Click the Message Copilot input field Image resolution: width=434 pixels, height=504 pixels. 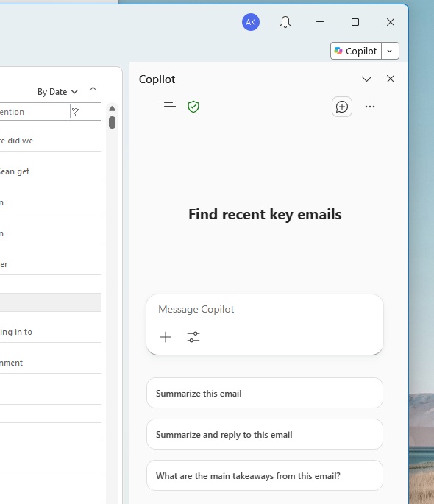[264, 309]
